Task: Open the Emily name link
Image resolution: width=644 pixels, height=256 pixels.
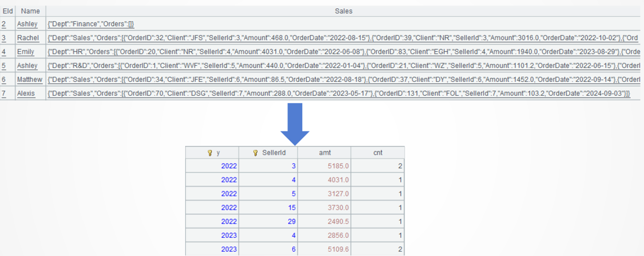Action: 26,52
